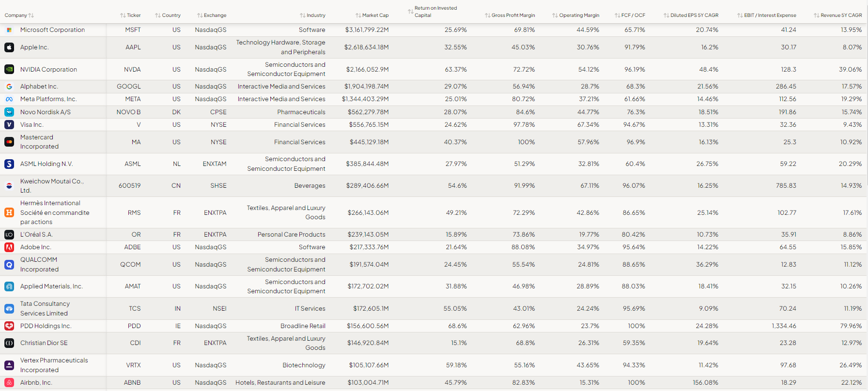The image size is (868, 391).
Task: Open Novo Nordisk A/S company link
Action: (x=46, y=112)
